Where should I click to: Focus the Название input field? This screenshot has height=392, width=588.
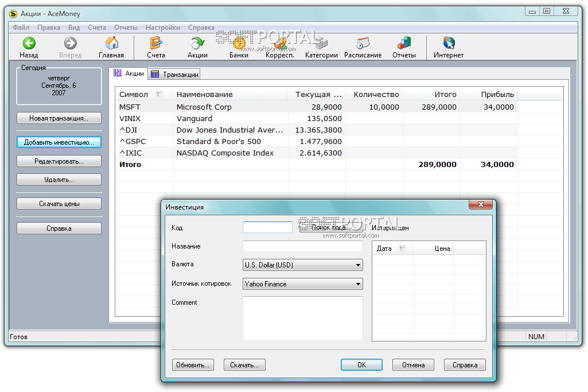303,246
